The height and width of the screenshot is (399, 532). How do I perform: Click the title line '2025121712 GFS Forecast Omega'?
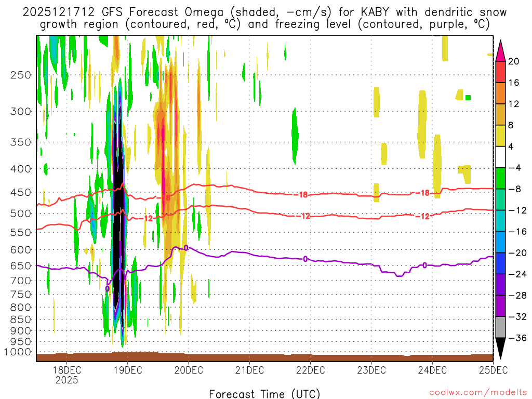tap(123, 12)
